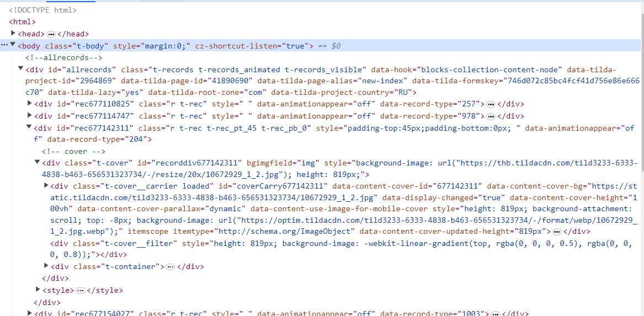Click ellipsis button on rec677114747 div

(x=491, y=116)
